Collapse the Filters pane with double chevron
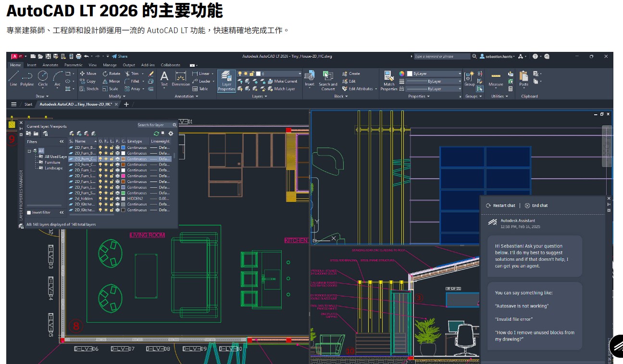 tap(62, 142)
